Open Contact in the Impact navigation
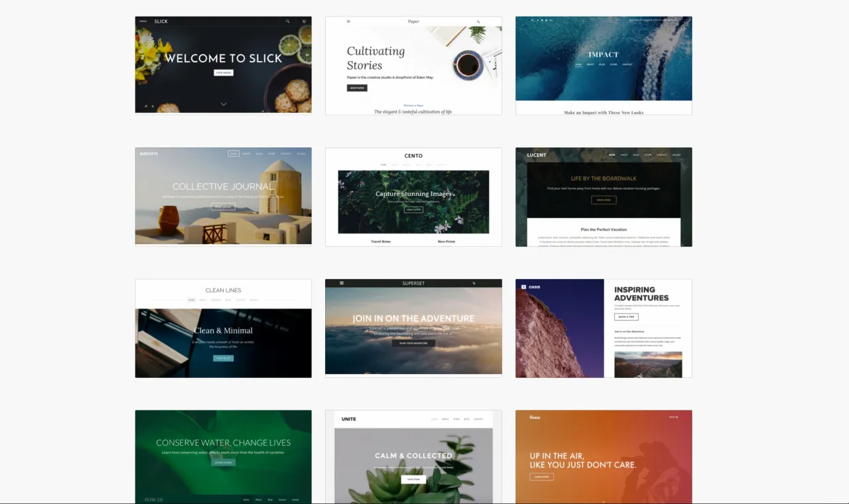This screenshot has width=849, height=504. (627, 64)
